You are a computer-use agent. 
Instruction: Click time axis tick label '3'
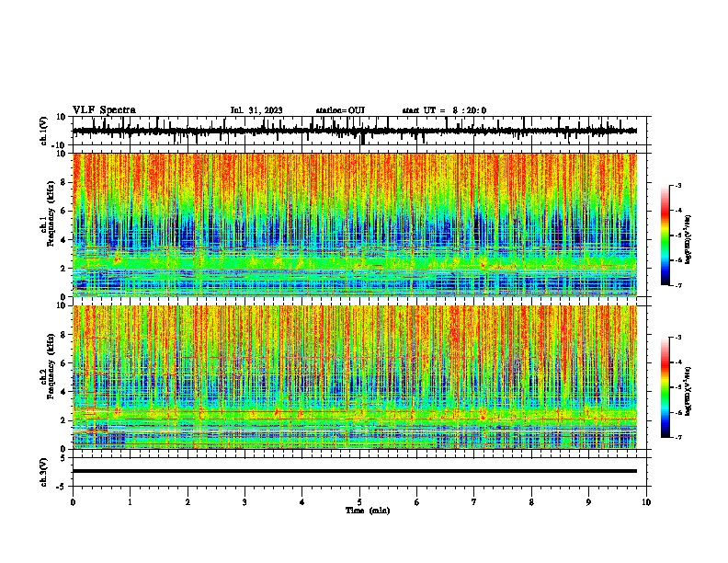point(245,502)
